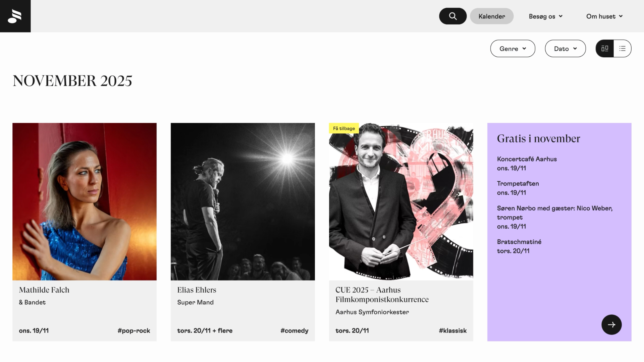Open the Dato filter dropdown
644x362 pixels.
click(x=565, y=49)
